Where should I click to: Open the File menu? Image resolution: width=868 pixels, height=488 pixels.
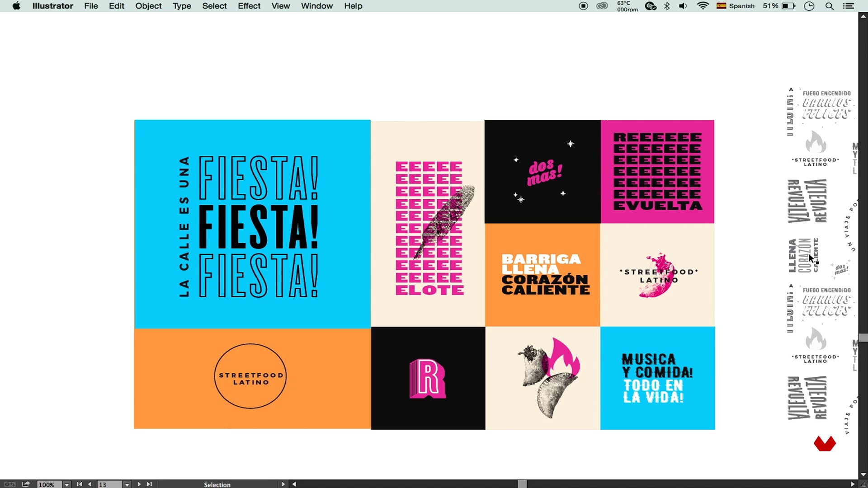91,6
